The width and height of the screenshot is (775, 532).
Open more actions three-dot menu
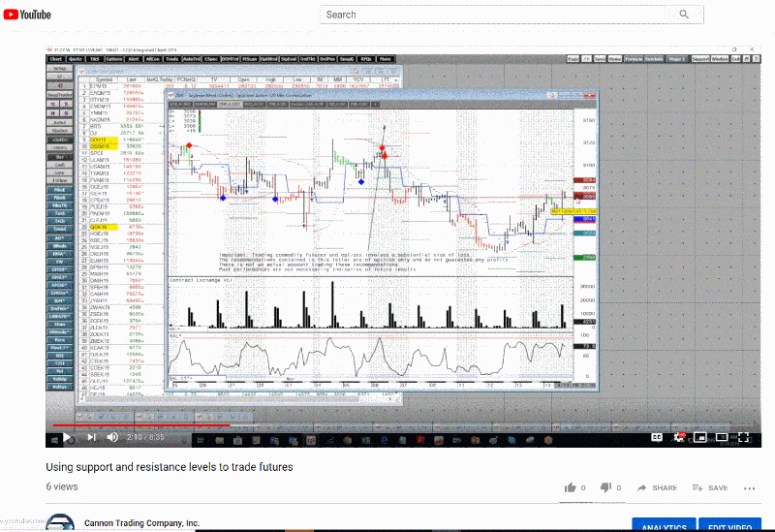(747, 487)
